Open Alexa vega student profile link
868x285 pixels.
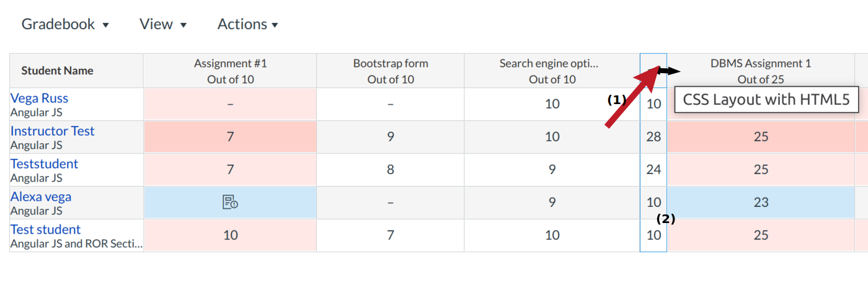(41, 196)
